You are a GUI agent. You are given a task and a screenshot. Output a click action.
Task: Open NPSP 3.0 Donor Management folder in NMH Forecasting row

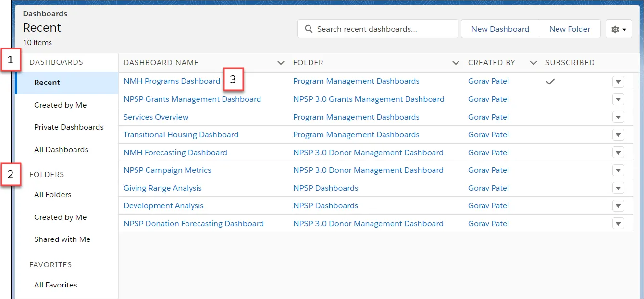pos(368,153)
